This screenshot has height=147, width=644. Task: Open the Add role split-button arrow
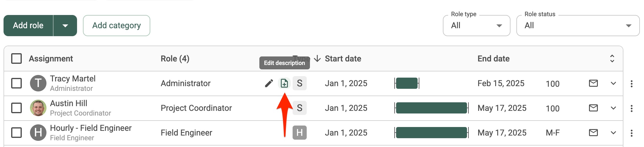(x=65, y=26)
